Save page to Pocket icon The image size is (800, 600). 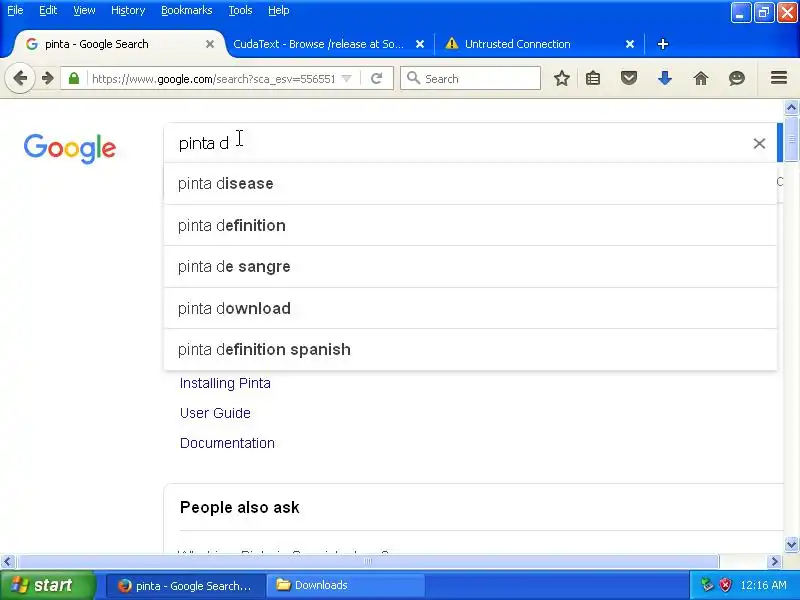click(629, 79)
